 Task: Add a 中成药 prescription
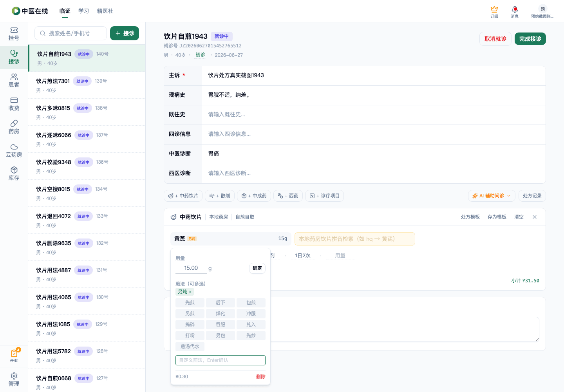click(254, 196)
